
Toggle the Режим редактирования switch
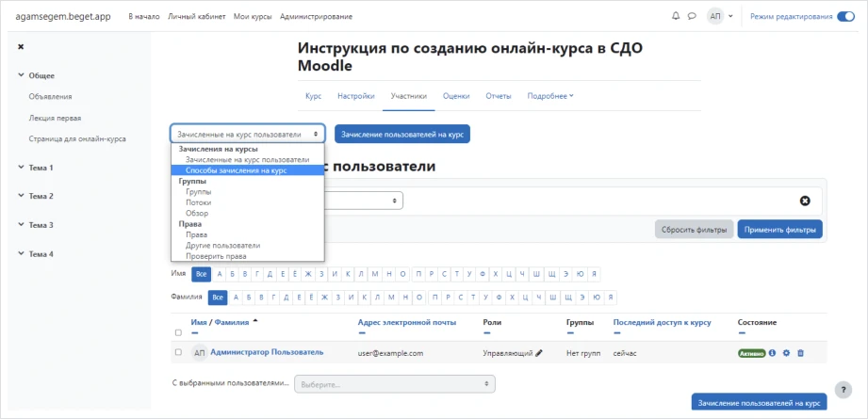(x=846, y=17)
